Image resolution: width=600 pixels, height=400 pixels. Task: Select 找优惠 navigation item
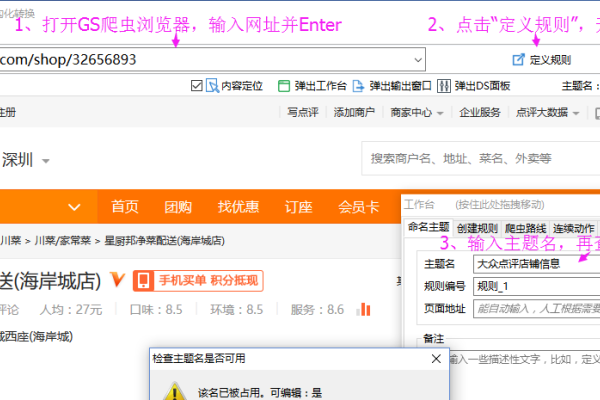pyautogui.click(x=238, y=207)
